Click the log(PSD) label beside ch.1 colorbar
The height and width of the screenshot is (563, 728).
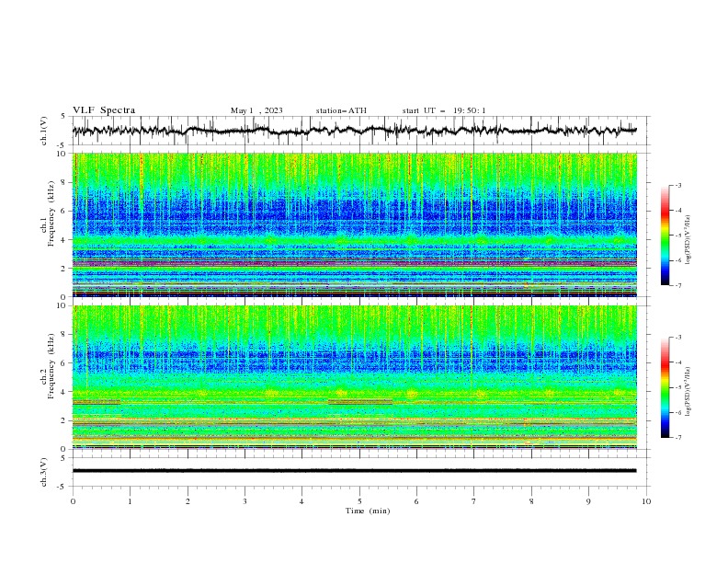pyautogui.click(x=688, y=240)
